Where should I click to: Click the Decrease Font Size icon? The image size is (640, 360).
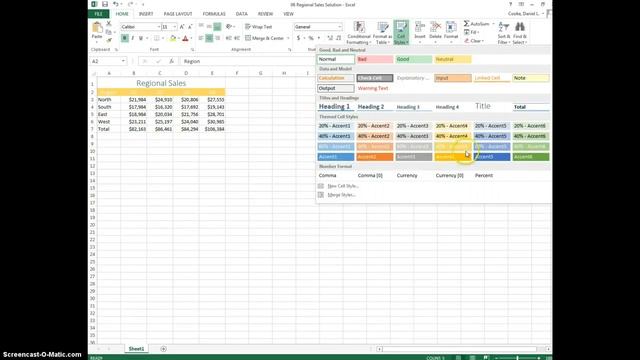click(x=190, y=27)
